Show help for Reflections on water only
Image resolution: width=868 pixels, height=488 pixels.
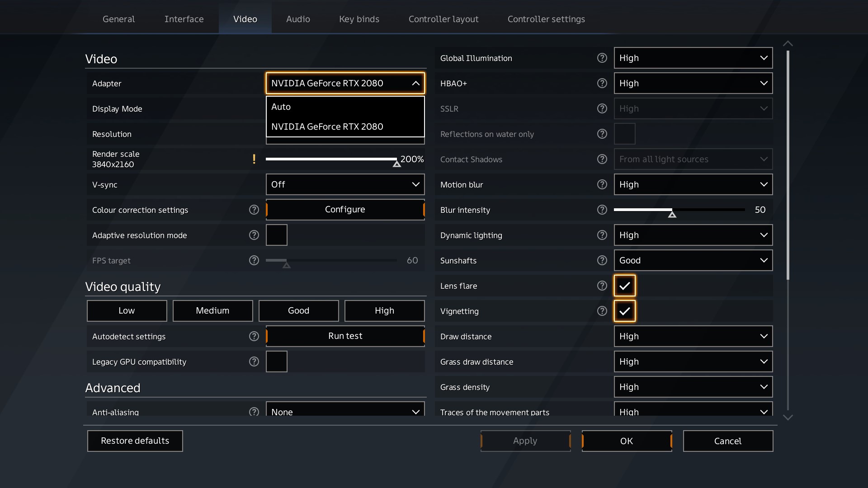click(602, 134)
